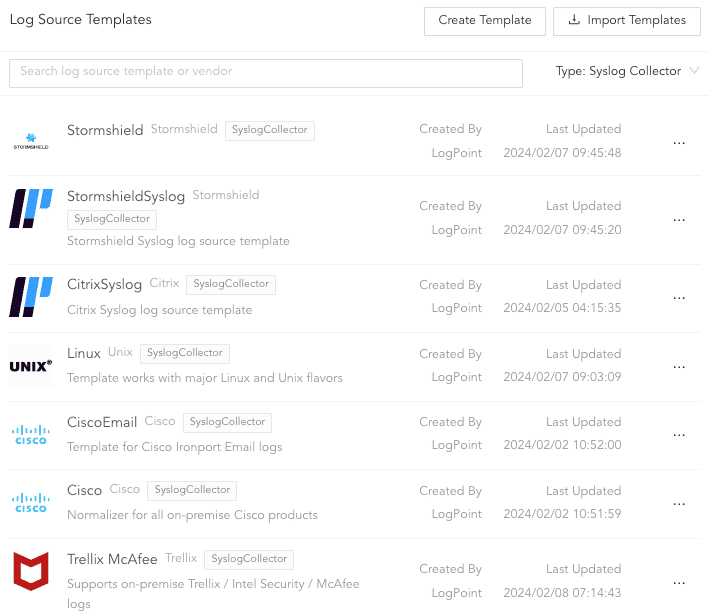709x613 pixels.
Task: Click the timestamp 2024/02/02 10:51:59
Action: click(562, 514)
